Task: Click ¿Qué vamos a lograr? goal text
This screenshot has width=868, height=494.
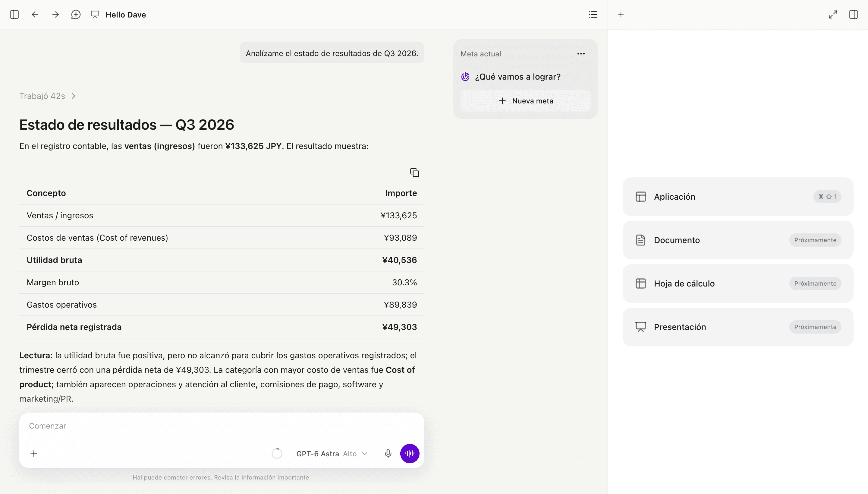Action: pos(518,77)
